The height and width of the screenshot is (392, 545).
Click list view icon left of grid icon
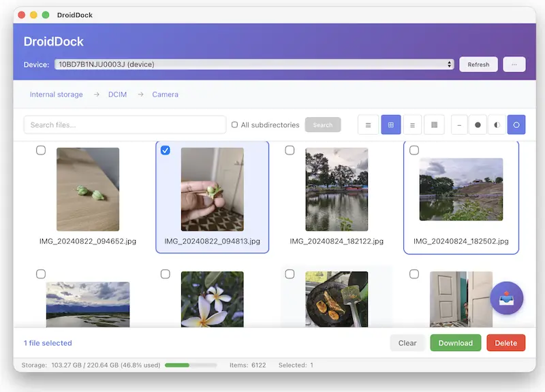pyautogui.click(x=369, y=125)
